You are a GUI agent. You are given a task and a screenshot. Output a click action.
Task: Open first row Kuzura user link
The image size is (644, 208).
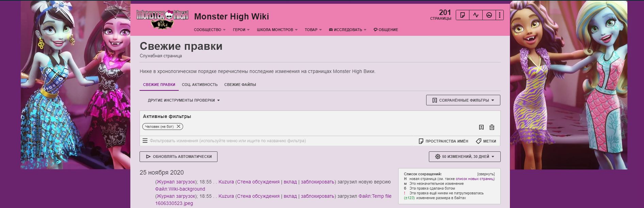point(226,182)
